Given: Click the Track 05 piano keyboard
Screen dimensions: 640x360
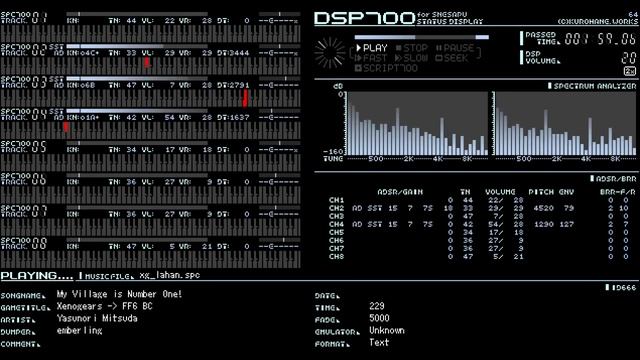Looking at the screenshot, I should point(151,162).
